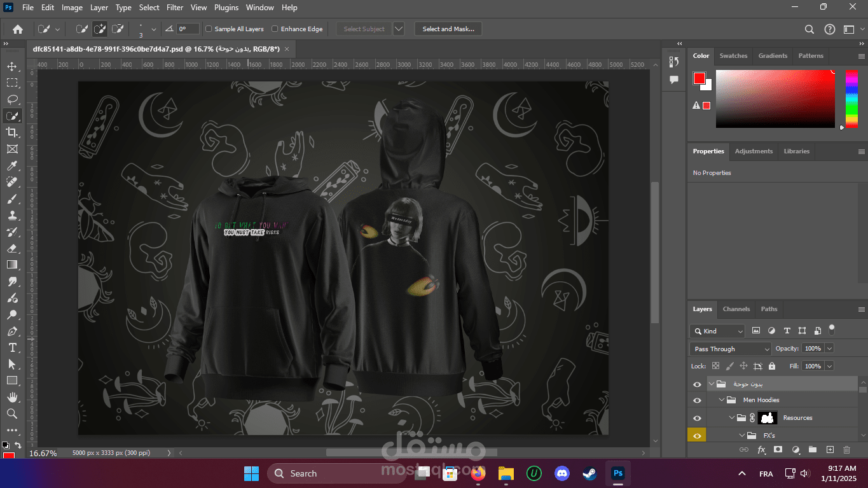Select the Zoom tool

12,414
